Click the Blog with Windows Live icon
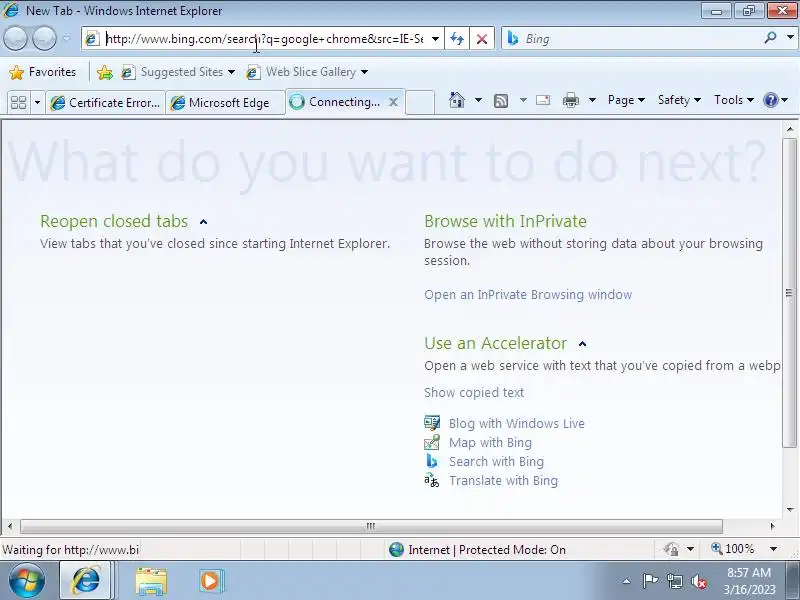Viewport: 800px width, 600px height. click(x=432, y=423)
